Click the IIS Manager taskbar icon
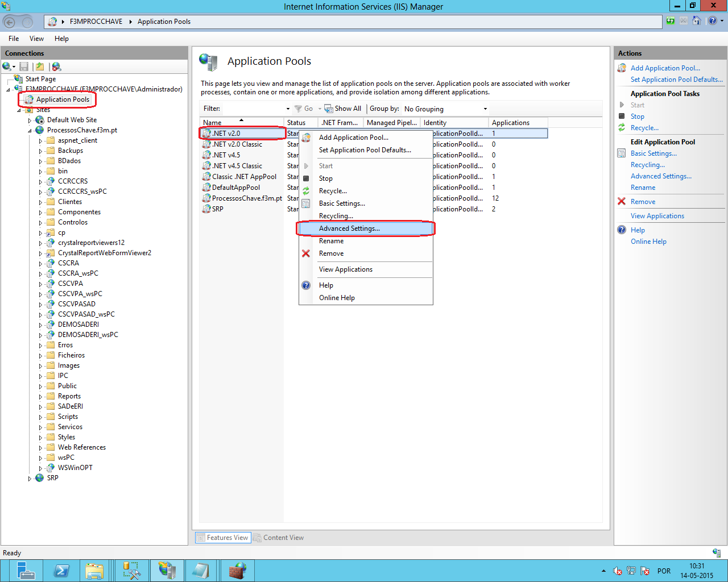The width and height of the screenshot is (728, 582). coord(167,571)
